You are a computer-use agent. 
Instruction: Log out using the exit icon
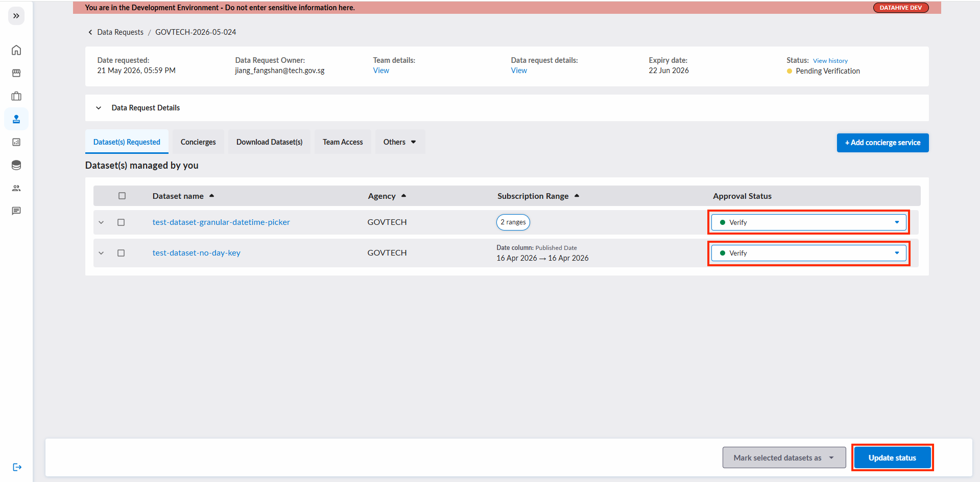(17, 467)
